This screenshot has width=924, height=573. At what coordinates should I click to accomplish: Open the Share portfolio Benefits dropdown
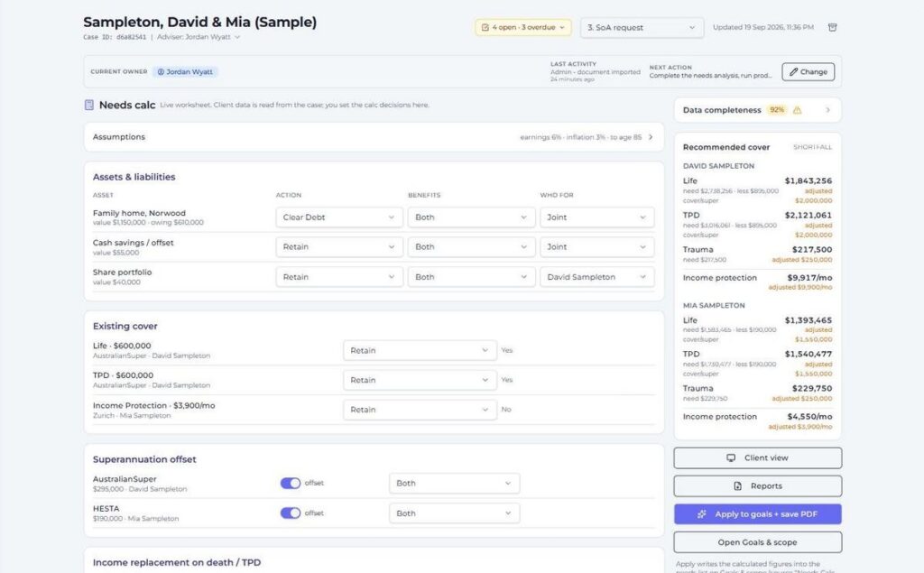tap(471, 277)
